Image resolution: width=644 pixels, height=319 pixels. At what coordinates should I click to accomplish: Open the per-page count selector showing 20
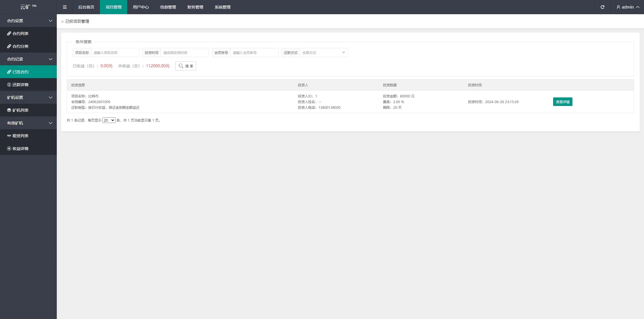click(109, 120)
